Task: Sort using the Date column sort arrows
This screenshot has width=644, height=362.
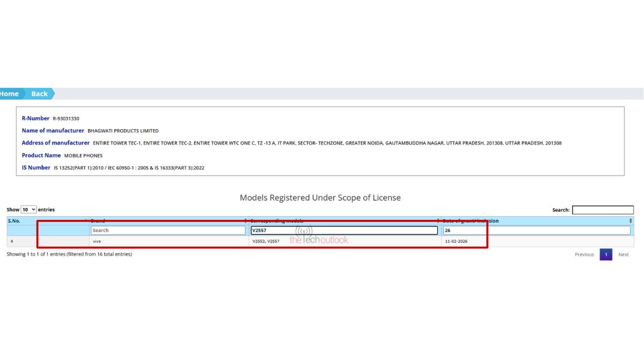Action: (630, 220)
